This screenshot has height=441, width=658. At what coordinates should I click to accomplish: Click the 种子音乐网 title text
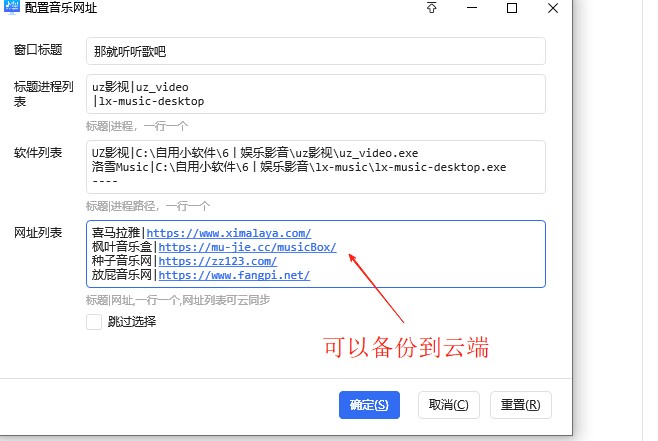[x=122, y=261]
